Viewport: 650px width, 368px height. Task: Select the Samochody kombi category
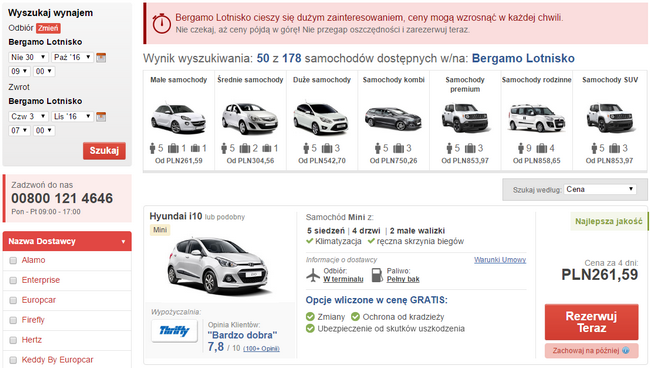point(394,120)
